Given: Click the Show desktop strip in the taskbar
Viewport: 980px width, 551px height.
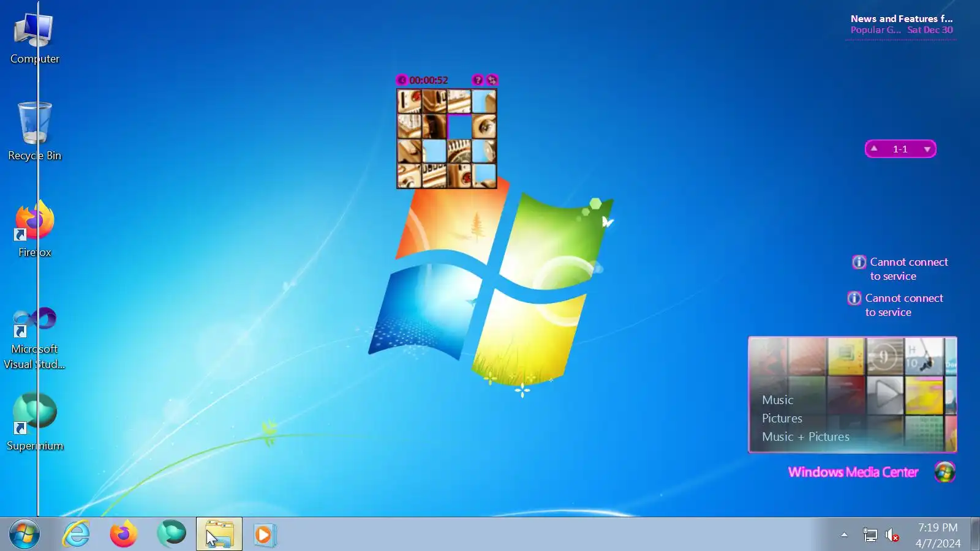Looking at the screenshot, I should (975, 534).
